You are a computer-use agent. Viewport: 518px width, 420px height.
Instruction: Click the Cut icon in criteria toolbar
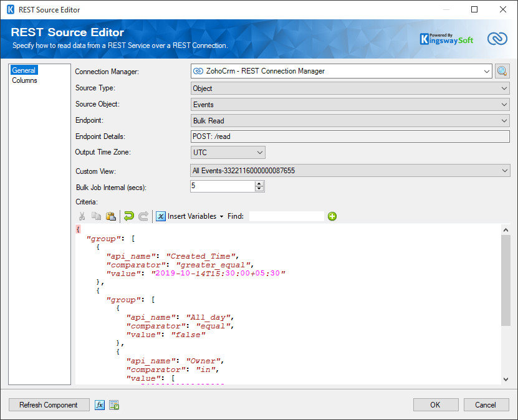point(82,216)
